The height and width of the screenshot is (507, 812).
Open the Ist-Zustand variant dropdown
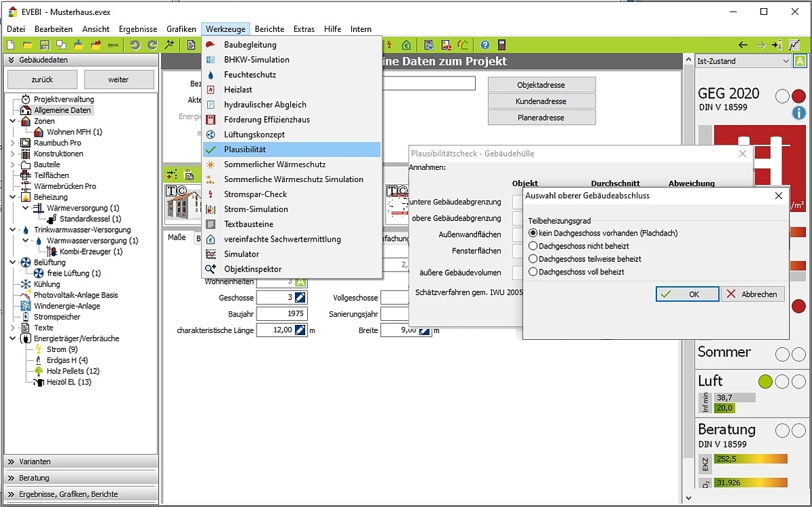(x=743, y=61)
